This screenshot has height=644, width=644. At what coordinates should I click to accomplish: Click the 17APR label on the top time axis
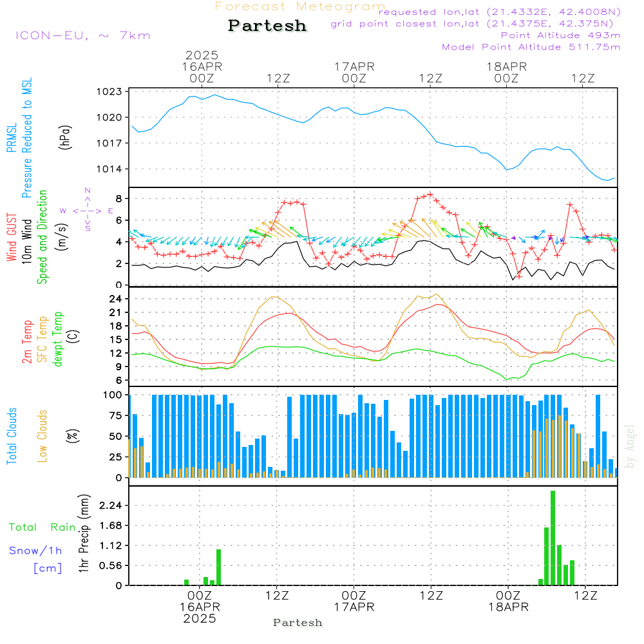click(x=354, y=67)
